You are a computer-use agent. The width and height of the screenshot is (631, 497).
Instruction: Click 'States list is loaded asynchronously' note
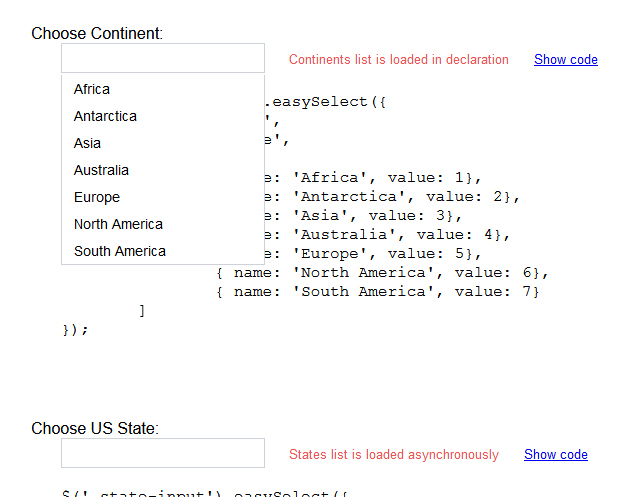click(x=393, y=454)
